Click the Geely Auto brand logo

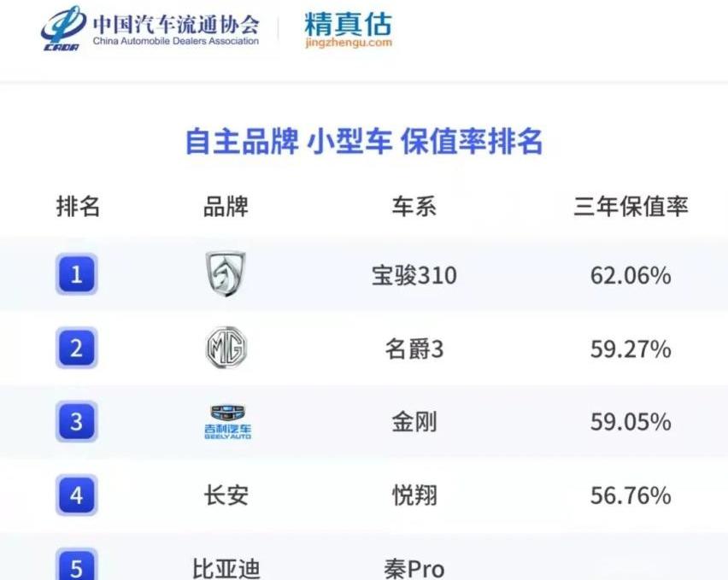coord(227,422)
